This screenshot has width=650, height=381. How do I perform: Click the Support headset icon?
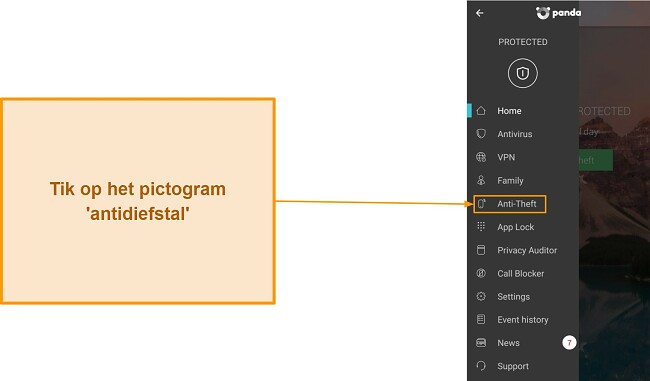[x=481, y=366]
